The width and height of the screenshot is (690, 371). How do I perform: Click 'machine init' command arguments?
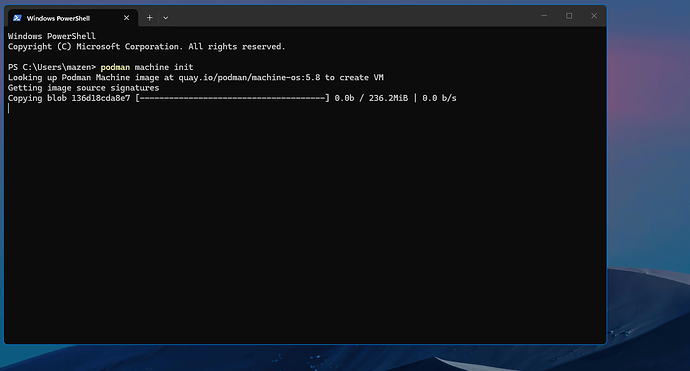click(x=164, y=67)
